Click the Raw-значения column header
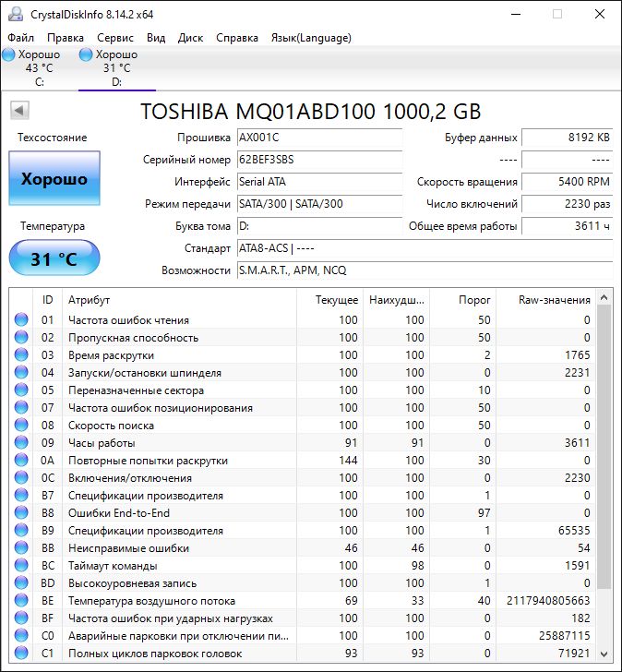This screenshot has height=672, width=622. click(555, 300)
